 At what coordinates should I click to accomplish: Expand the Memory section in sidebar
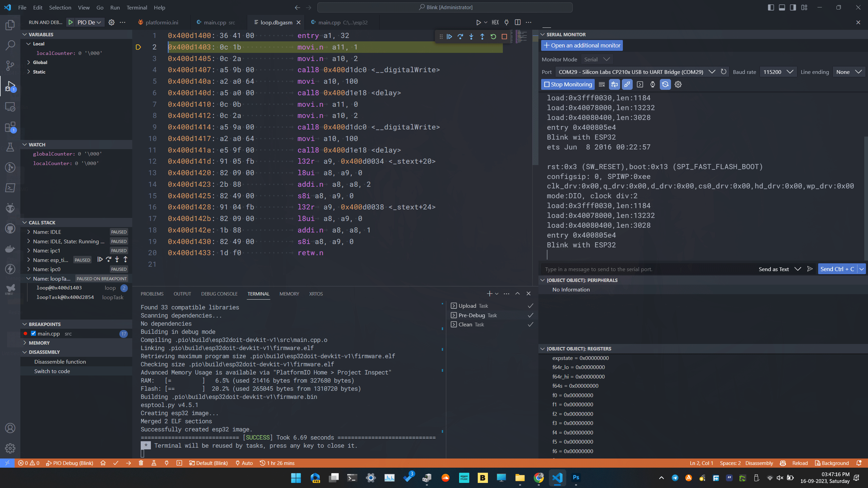[76, 343]
